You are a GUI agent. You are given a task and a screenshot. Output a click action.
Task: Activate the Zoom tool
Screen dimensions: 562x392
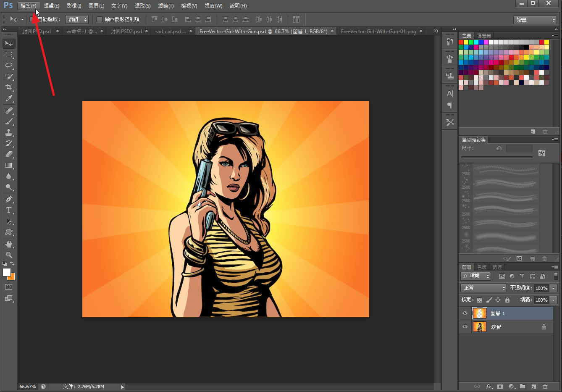(9, 255)
